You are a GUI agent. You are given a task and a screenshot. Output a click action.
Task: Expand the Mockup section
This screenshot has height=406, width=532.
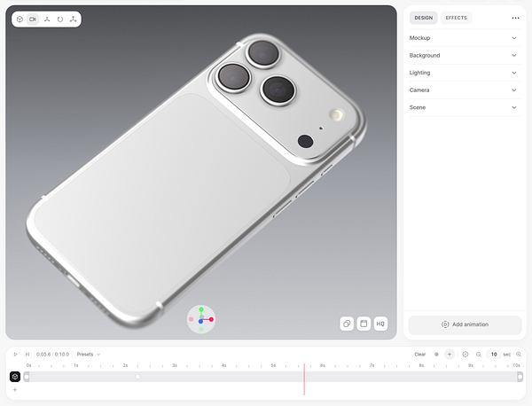[464, 38]
